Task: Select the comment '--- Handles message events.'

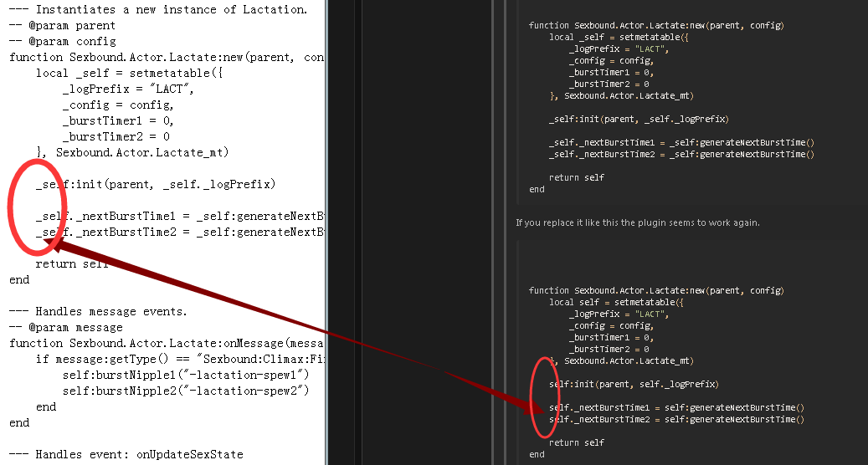Action: (98, 311)
